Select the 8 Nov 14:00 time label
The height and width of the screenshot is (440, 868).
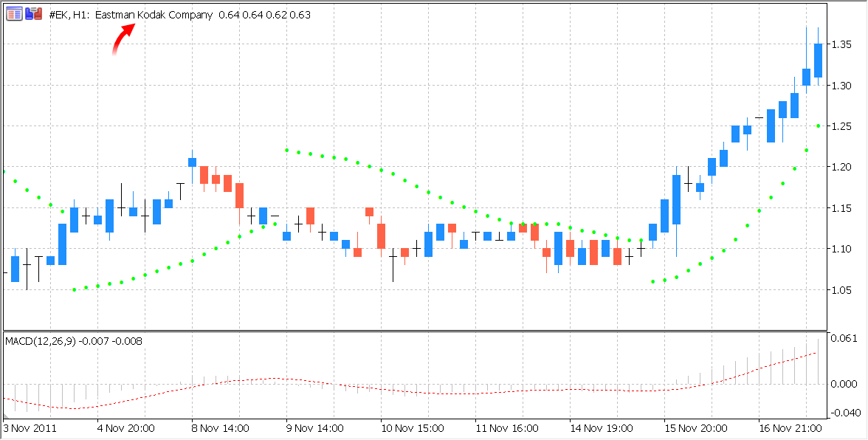pyautogui.click(x=221, y=428)
